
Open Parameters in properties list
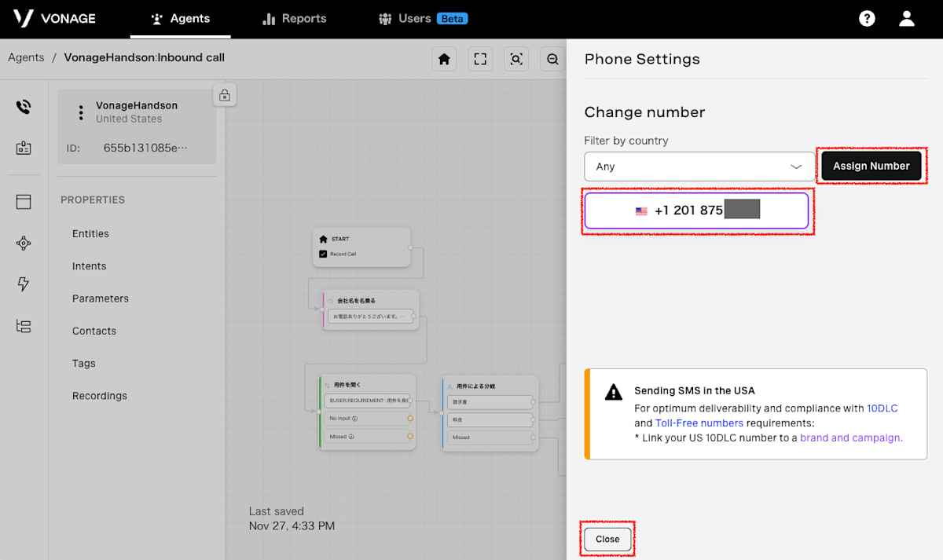(x=101, y=298)
